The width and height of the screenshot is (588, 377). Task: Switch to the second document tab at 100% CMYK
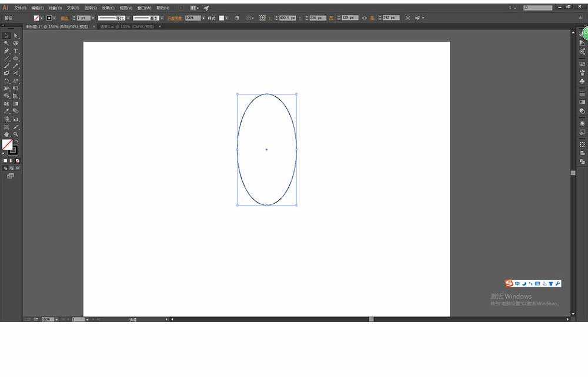[x=127, y=26]
